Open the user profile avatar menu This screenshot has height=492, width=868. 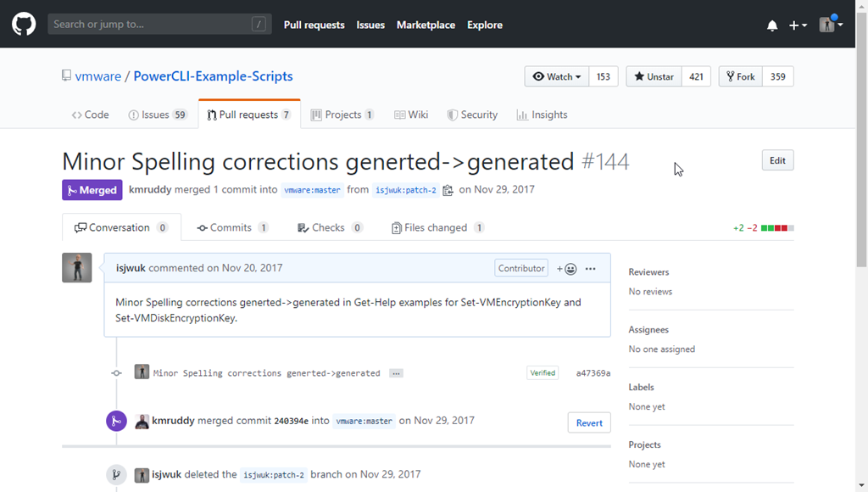pos(831,25)
